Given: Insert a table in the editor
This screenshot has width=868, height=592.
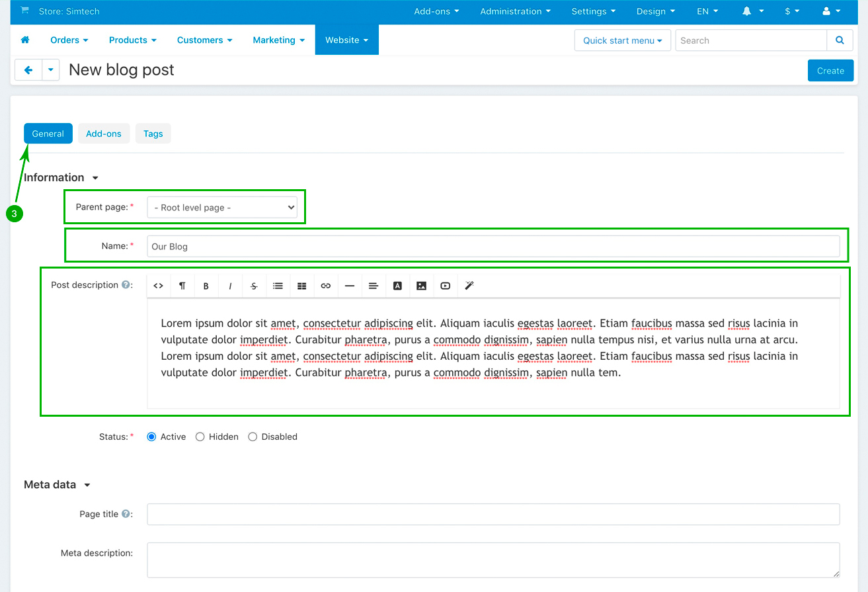Looking at the screenshot, I should [x=301, y=286].
